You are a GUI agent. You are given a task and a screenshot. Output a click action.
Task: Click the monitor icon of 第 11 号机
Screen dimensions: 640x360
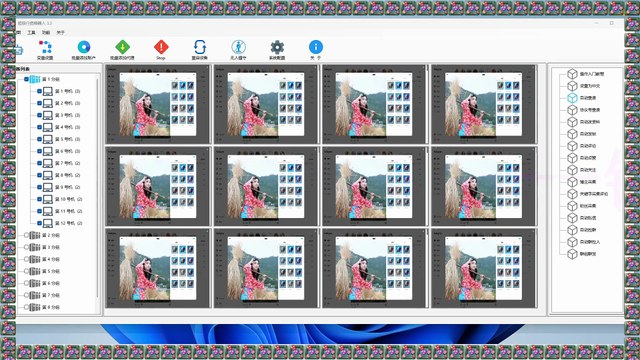[x=48, y=211]
